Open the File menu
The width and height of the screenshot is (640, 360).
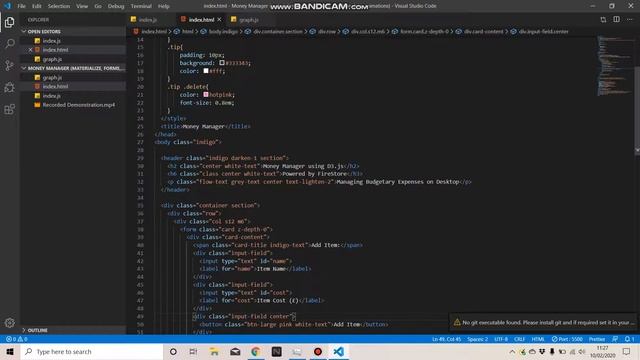coord(21,6)
